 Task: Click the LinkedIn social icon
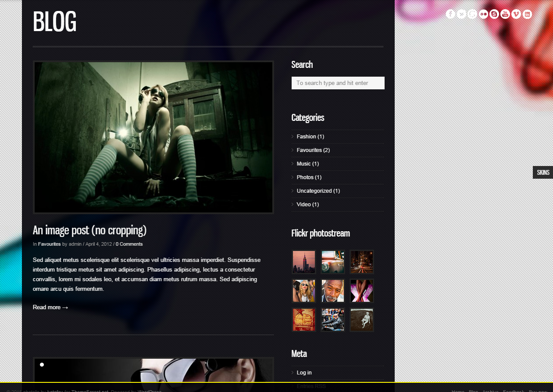pos(527,14)
